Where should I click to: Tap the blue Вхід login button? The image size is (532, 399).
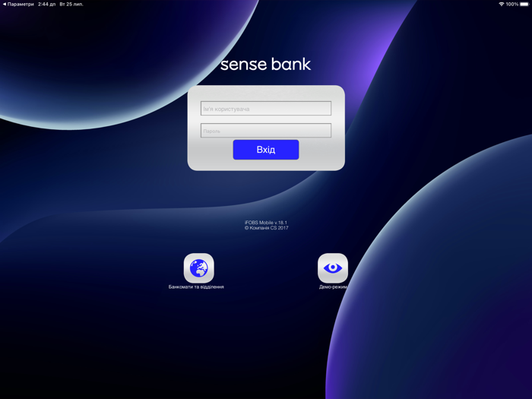point(266,150)
